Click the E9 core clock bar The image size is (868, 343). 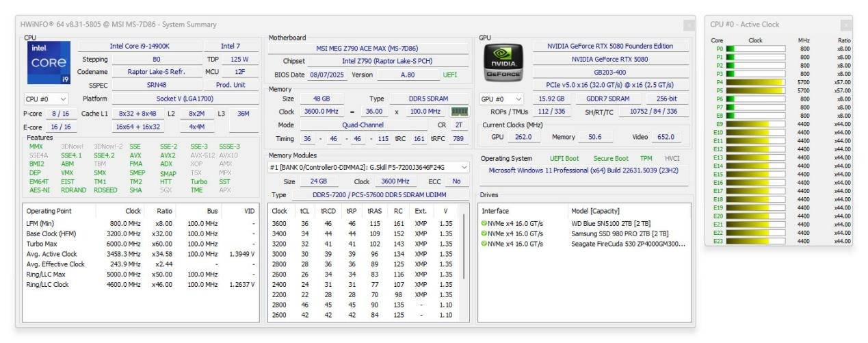pos(755,124)
